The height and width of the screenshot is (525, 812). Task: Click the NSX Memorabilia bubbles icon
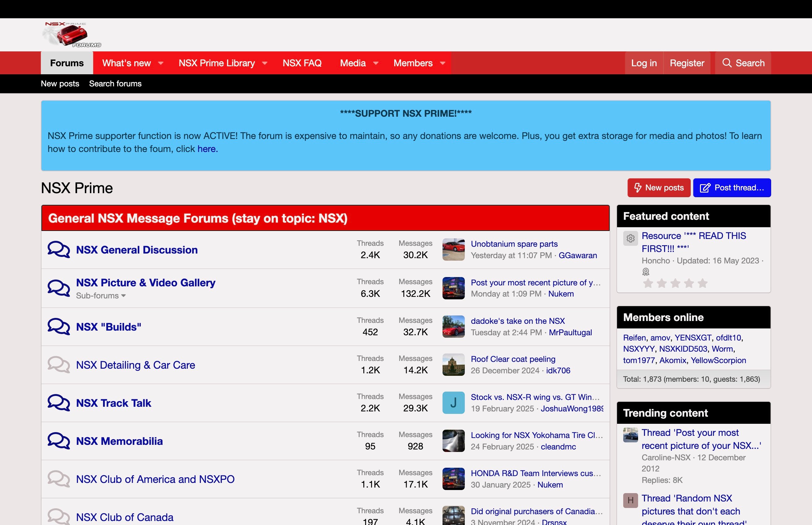coord(58,441)
